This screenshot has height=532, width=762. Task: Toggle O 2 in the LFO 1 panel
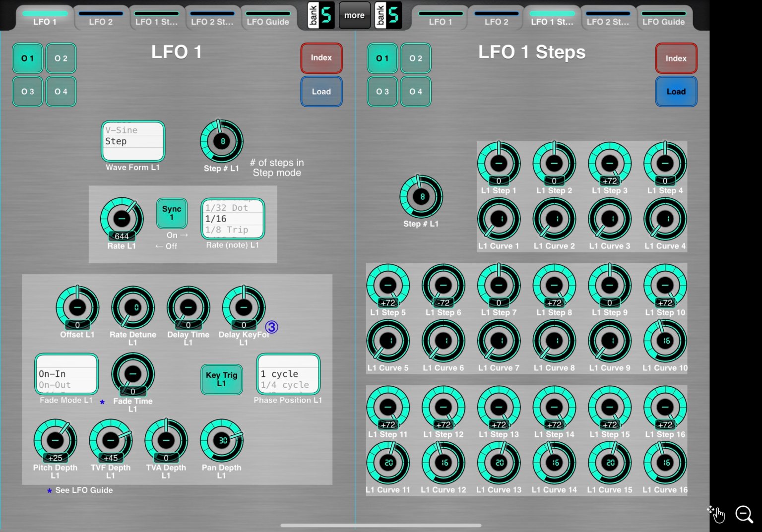click(x=61, y=59)
